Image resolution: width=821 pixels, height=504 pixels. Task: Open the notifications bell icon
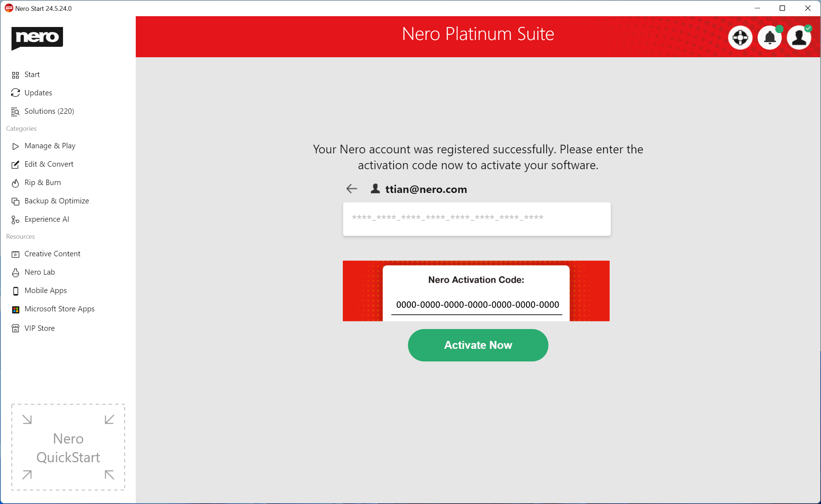click(x=770, y=37)
